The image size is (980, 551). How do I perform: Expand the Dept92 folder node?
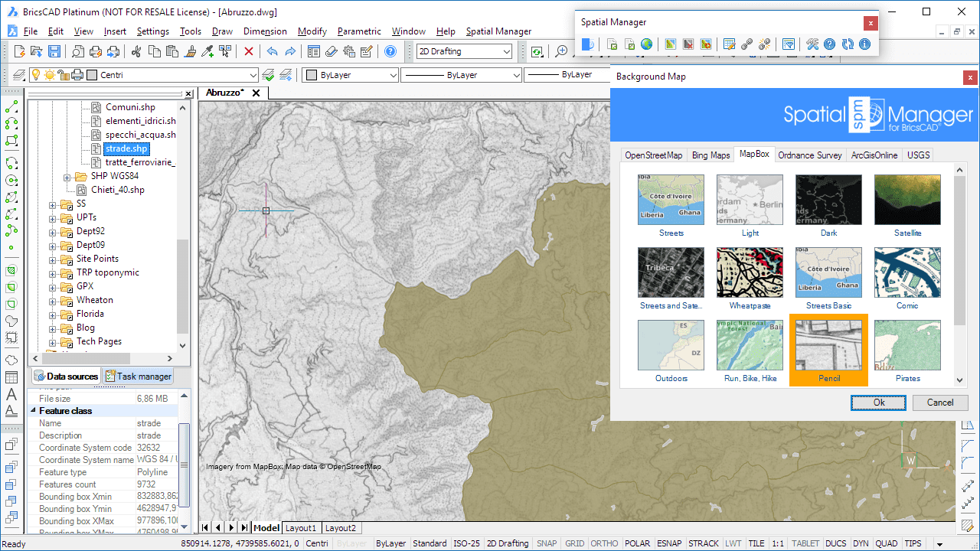pos(53,232)
